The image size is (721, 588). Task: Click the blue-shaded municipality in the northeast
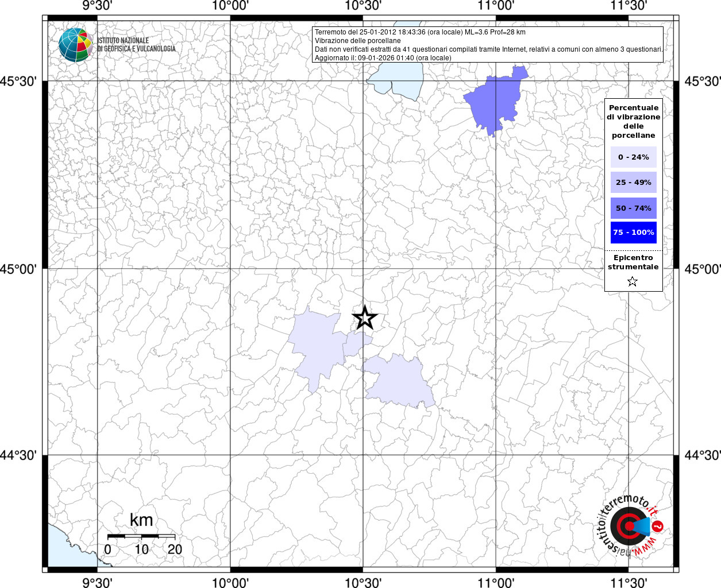494,102
